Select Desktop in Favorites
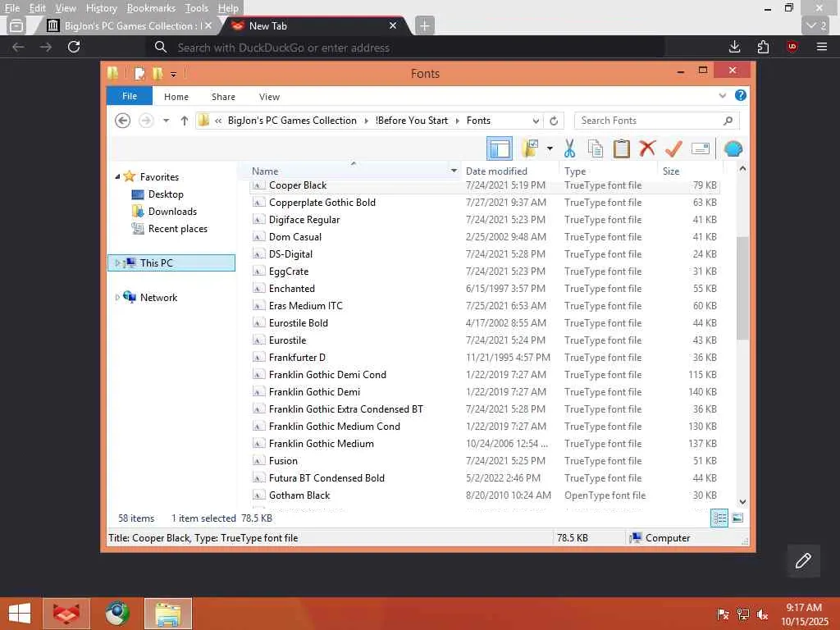This screenshot has width=840, height=630. coord(166,194)
